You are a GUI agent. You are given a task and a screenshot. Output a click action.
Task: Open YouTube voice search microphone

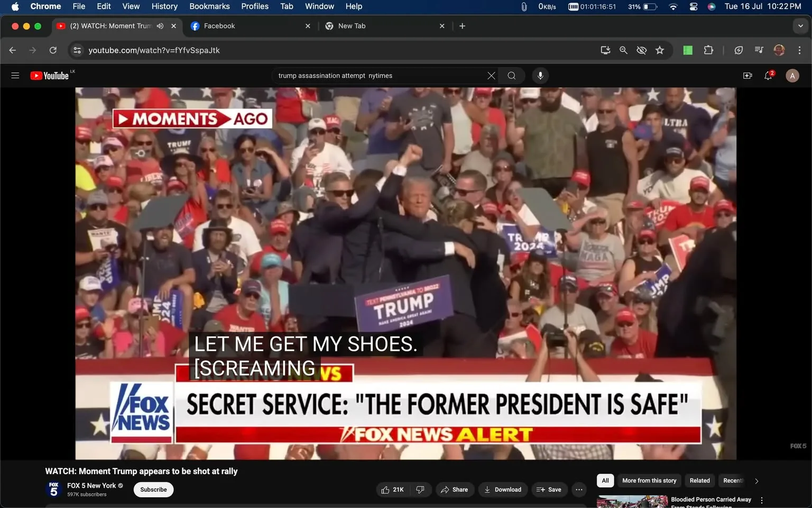pos(540,75)
